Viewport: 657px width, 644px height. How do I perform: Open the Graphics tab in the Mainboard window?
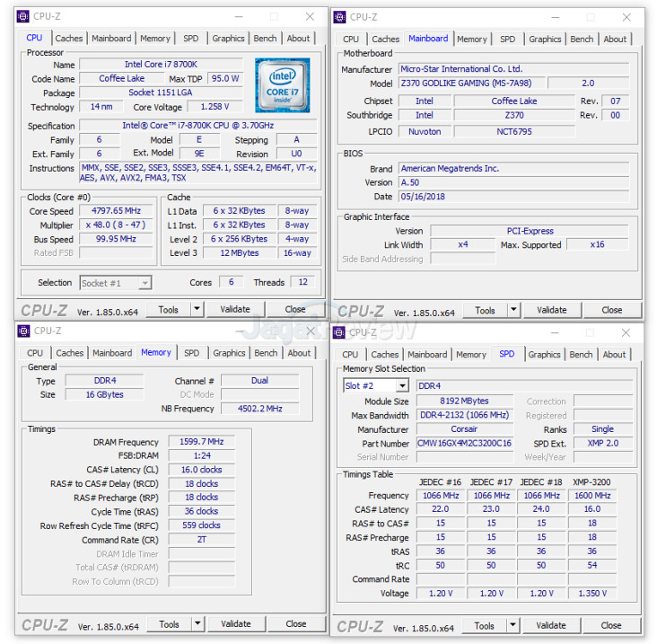545,40
